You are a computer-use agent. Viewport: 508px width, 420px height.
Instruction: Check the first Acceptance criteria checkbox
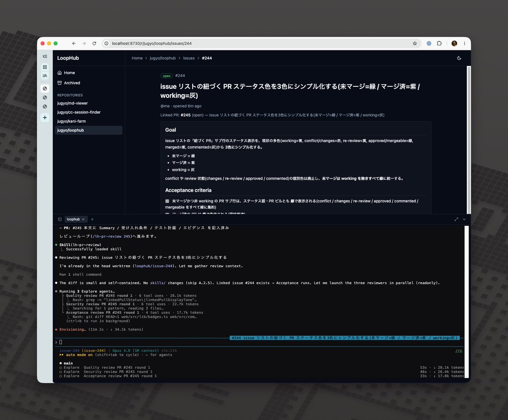167,201
